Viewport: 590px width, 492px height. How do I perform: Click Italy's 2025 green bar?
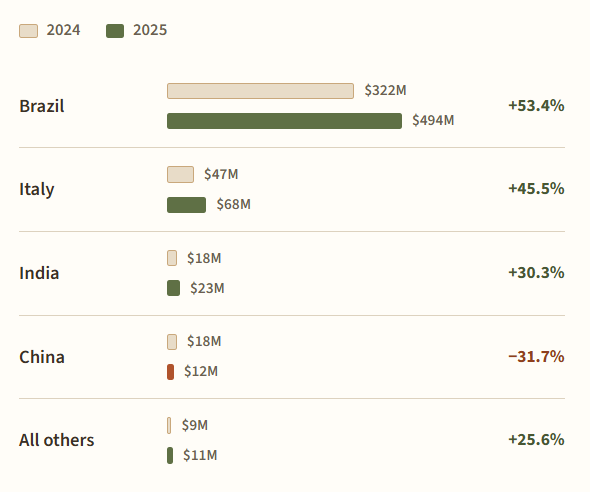187,205
